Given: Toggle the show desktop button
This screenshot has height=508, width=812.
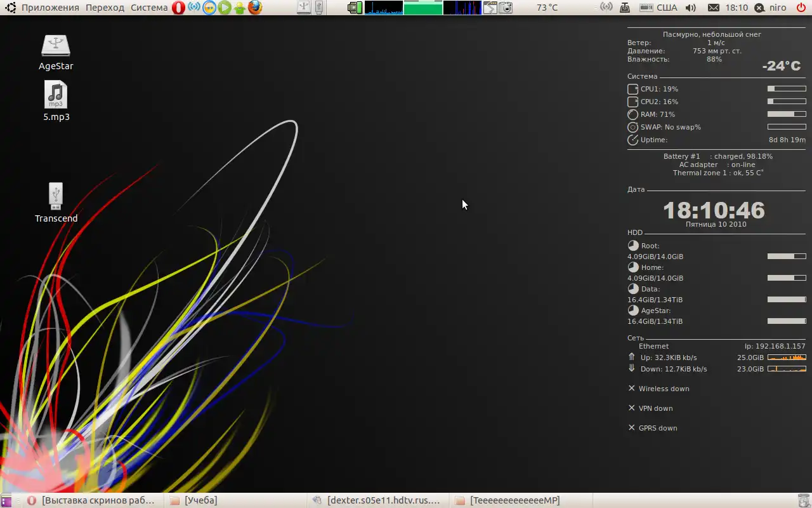Looking at the screenshot, I should [x=6, y=500].
